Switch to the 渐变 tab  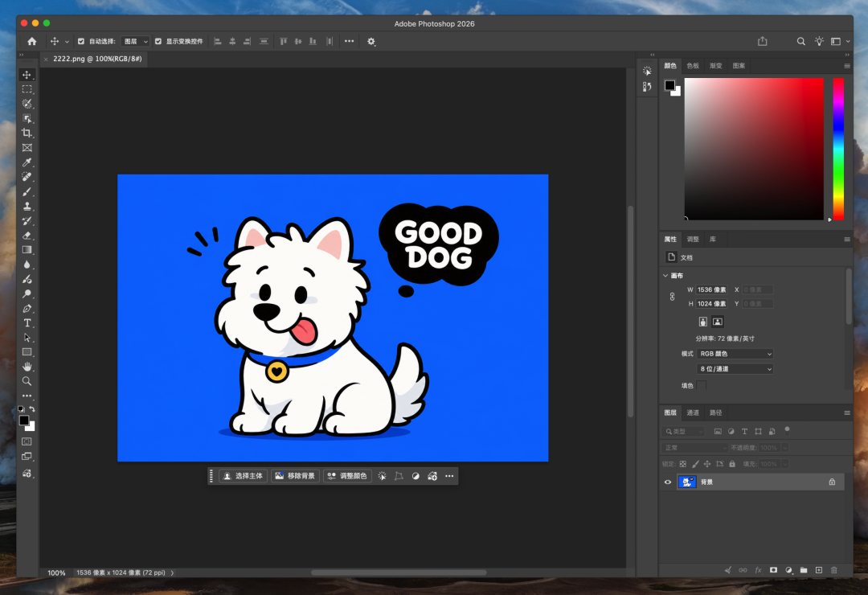tap(716, 65)
